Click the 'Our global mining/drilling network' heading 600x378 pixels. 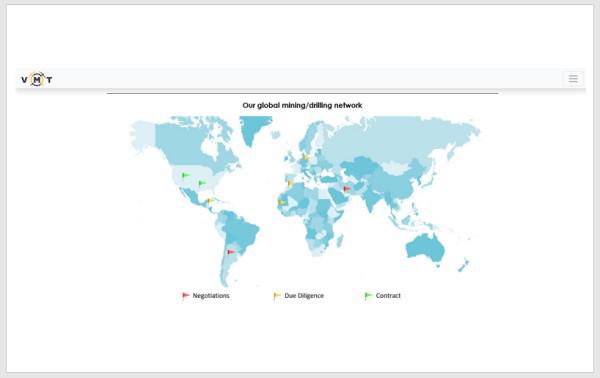pyautogui.click(x=302, y=105)
